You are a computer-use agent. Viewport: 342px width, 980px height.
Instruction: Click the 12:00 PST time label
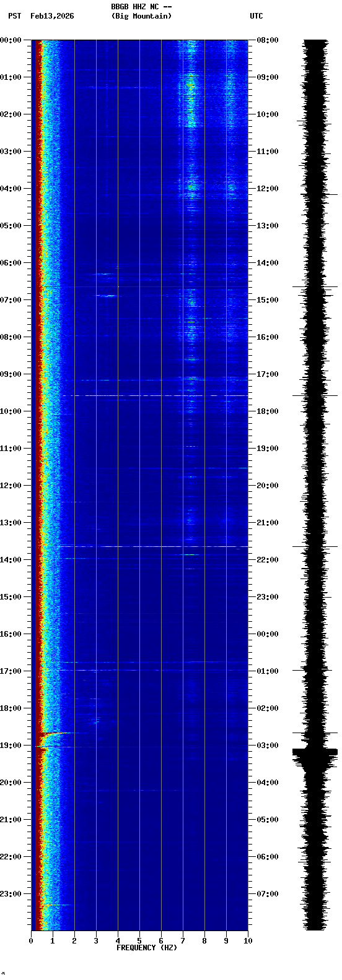pyautogui.click(x=11, y=486)
